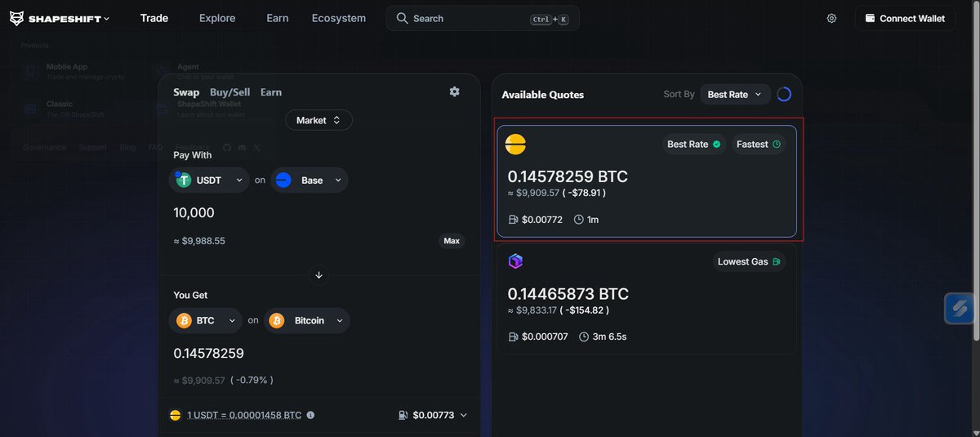Expand the $0.00773 fee details chevron
Viewport: 980px width, 437px height.
point(464,415)
